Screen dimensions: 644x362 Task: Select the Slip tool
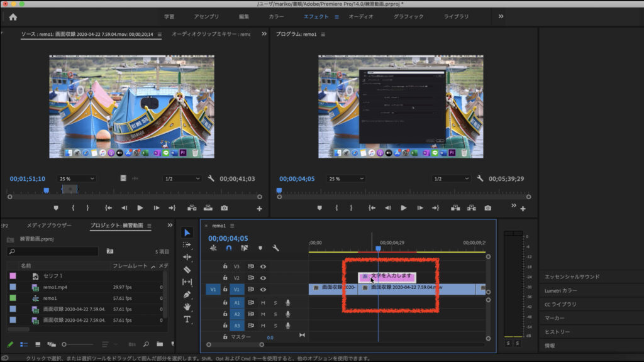(187, 282)
